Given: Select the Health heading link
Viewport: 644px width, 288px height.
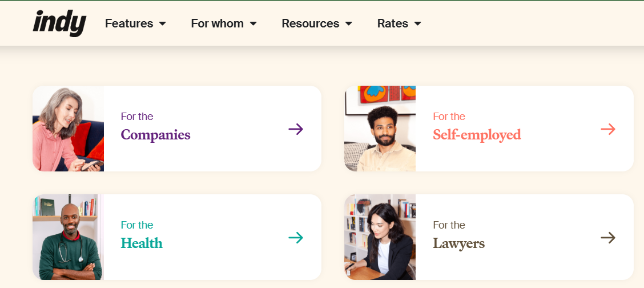Looking at the screenshot, I should [x=142, y=243].
